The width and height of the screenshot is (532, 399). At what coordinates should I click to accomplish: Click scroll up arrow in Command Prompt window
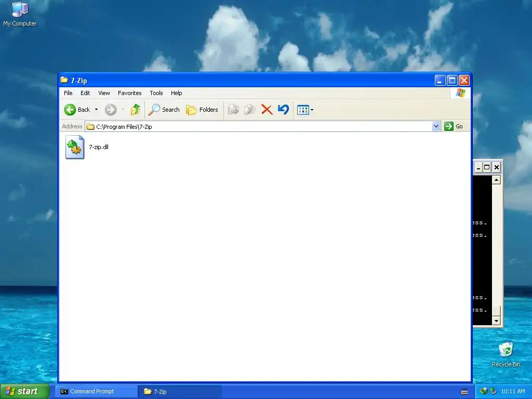[x=496, y=180]
